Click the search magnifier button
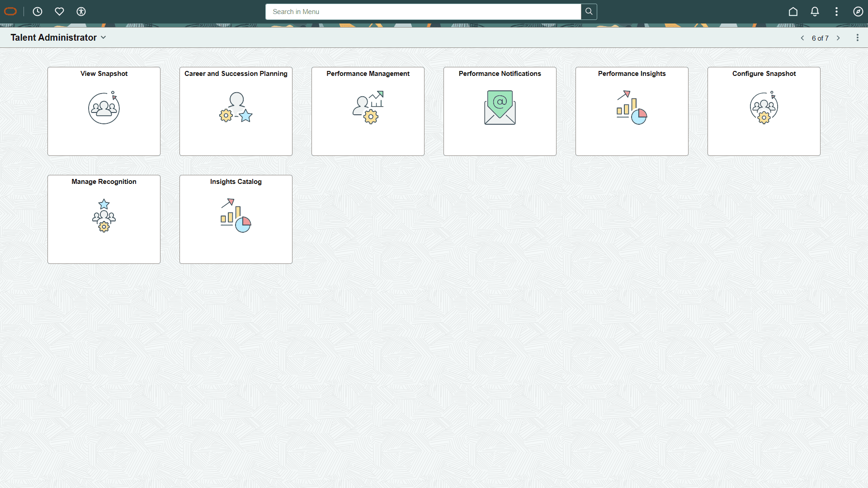This screenshot has height=488, width=868. [x=589, y=12]
